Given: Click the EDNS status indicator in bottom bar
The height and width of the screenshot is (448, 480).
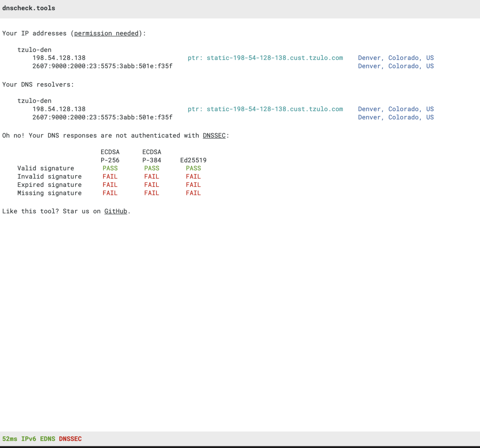Looking at the screenshot, I should click(48, 439).
